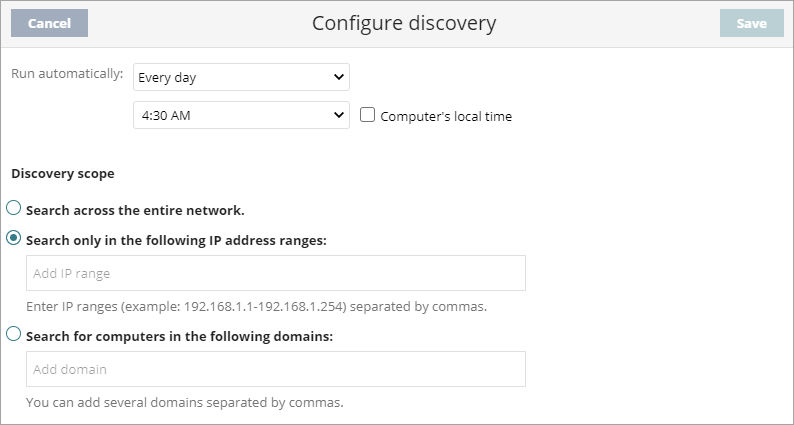Select the IP address ranges radio button
This screenshot has height=425, width=794.
pyautogui.click(x=14, y=238)
